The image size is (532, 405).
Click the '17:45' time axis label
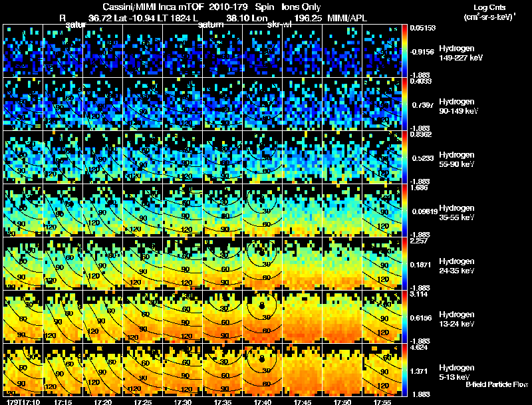(x=303, y=402)
